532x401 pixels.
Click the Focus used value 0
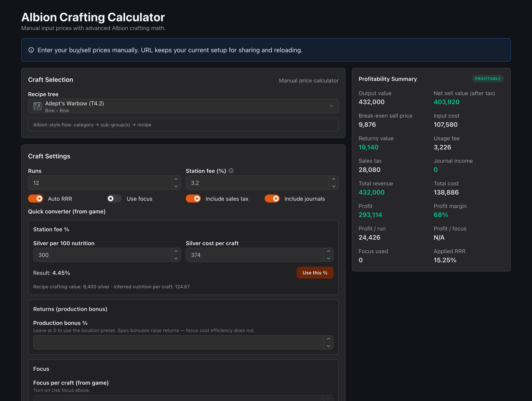click(x=361, y=260)
